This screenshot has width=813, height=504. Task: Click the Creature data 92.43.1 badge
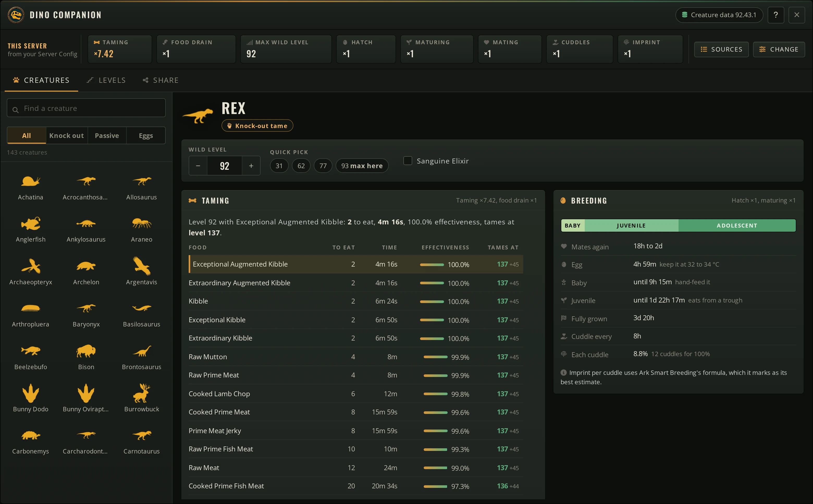719,15
